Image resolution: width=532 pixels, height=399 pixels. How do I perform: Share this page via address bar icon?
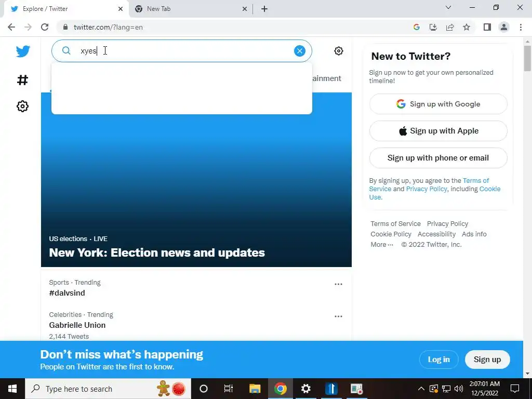(x=450, y=27)
